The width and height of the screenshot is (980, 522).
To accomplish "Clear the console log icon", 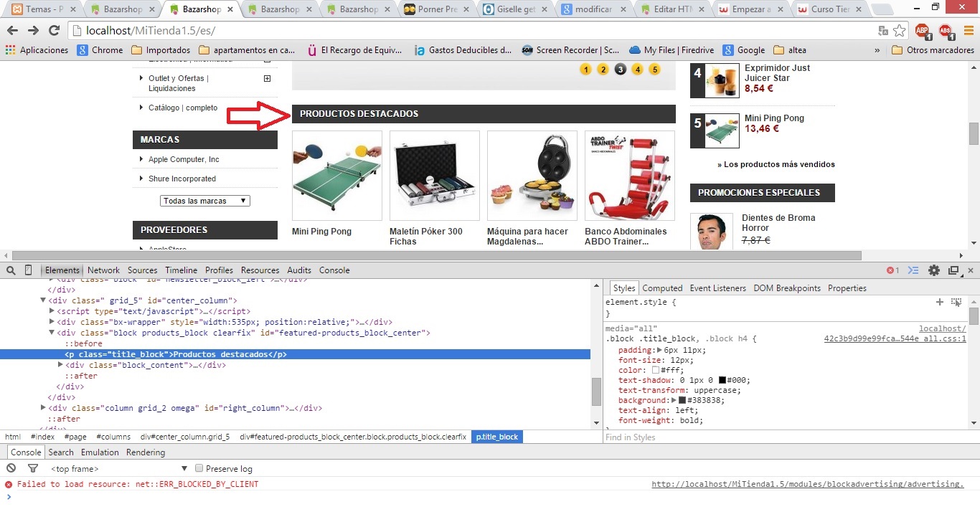I will 11,468.
